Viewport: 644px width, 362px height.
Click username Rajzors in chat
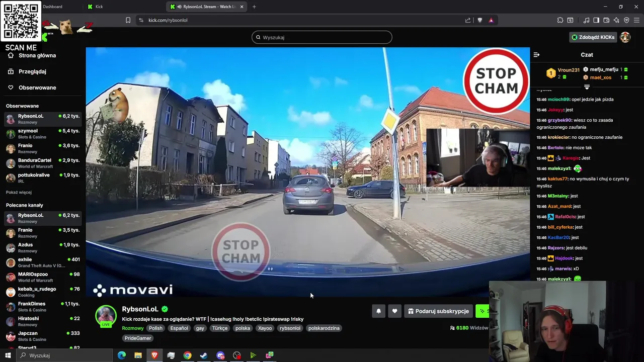(555, 248)
